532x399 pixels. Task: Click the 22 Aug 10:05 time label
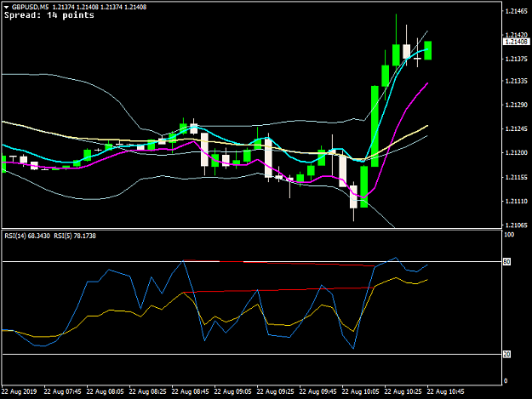[360, 391]
